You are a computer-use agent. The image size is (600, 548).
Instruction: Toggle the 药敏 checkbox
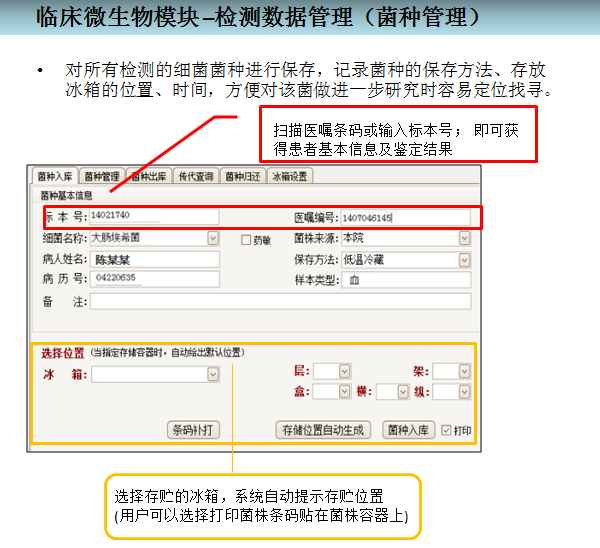point(246,240)
